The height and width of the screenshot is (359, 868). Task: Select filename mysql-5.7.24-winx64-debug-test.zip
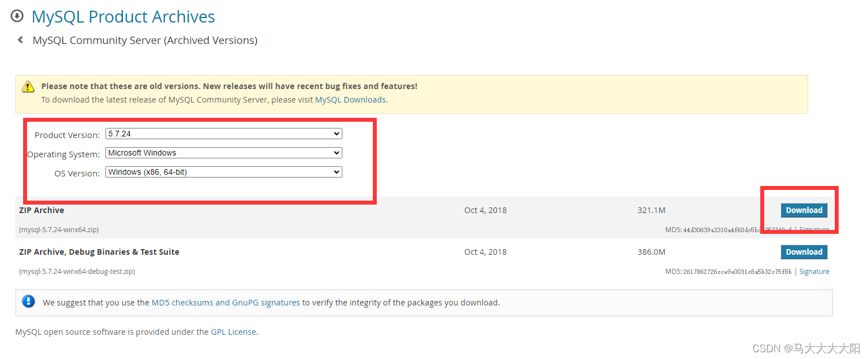click(77, 272)
